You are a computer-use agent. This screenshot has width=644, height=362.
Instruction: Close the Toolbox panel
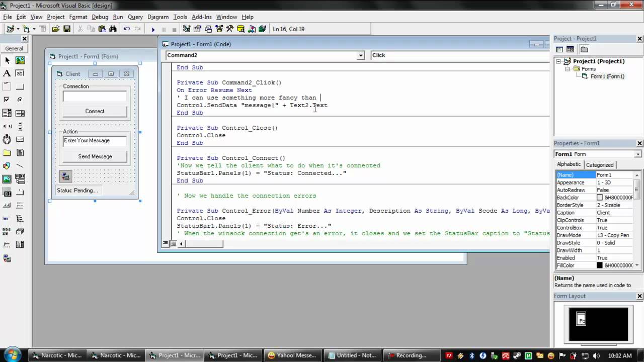(24, 39)
